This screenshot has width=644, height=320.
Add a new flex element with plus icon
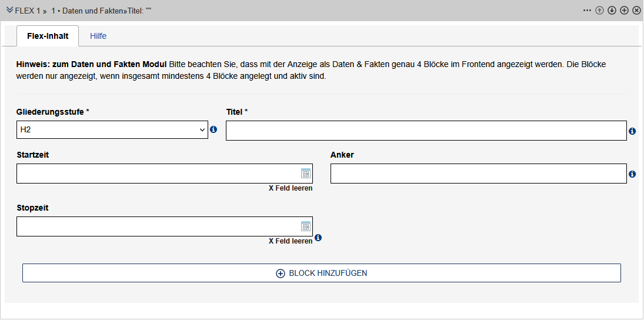pos(625,11)
